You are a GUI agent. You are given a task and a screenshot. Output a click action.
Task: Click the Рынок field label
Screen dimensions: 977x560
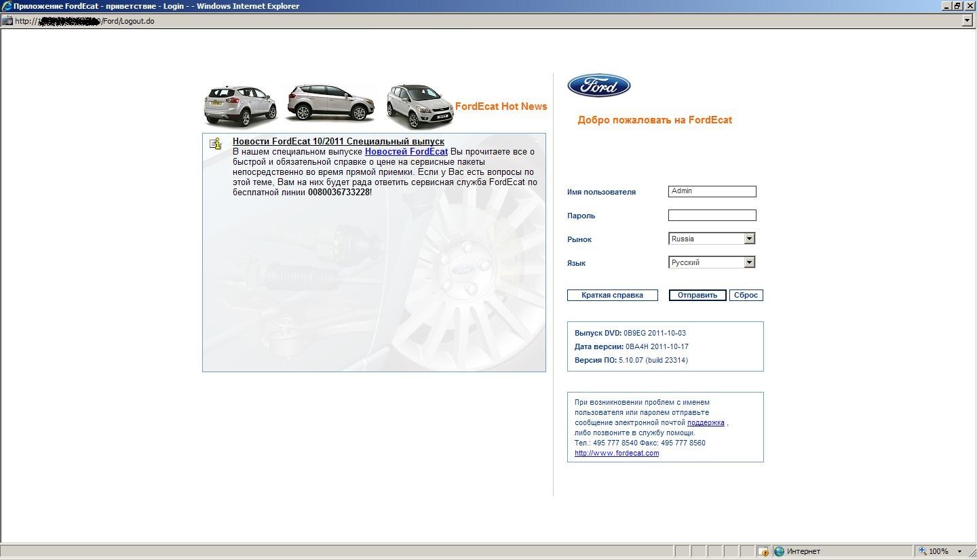(579, 239)
